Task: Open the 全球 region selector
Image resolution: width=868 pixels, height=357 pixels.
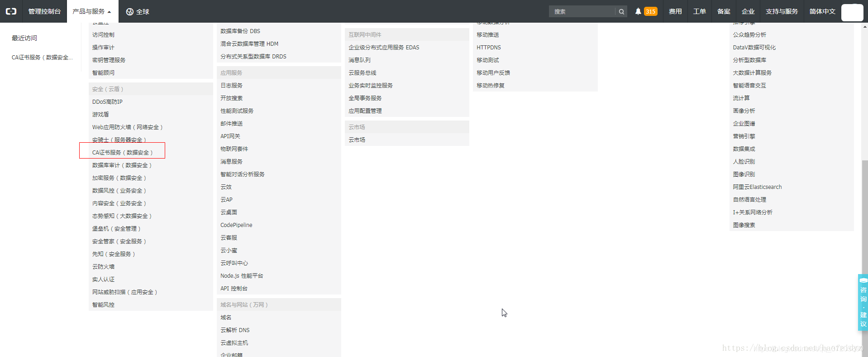Action: 138,12
